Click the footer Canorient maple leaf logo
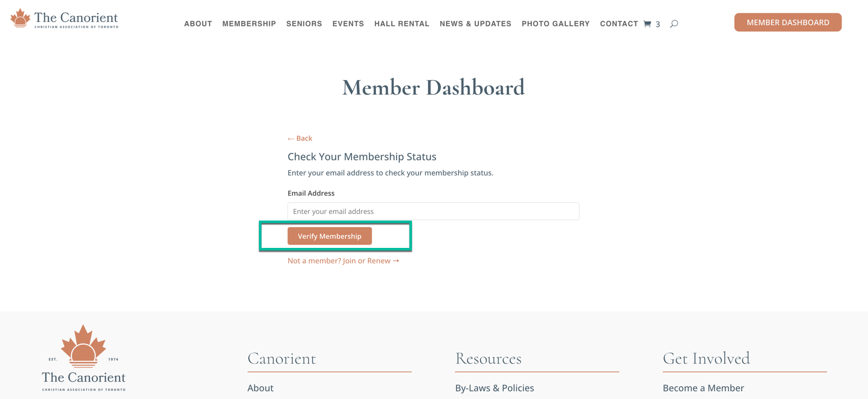 (84, 358)
